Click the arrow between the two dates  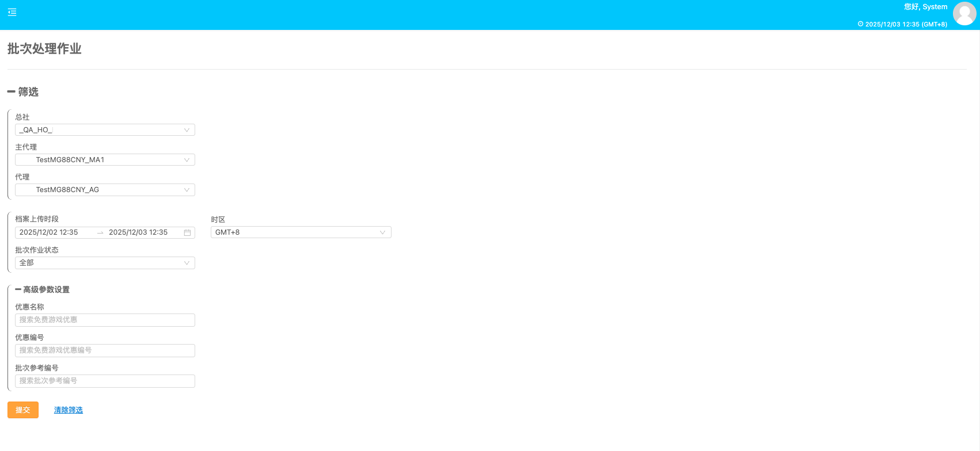pos(100,232)
